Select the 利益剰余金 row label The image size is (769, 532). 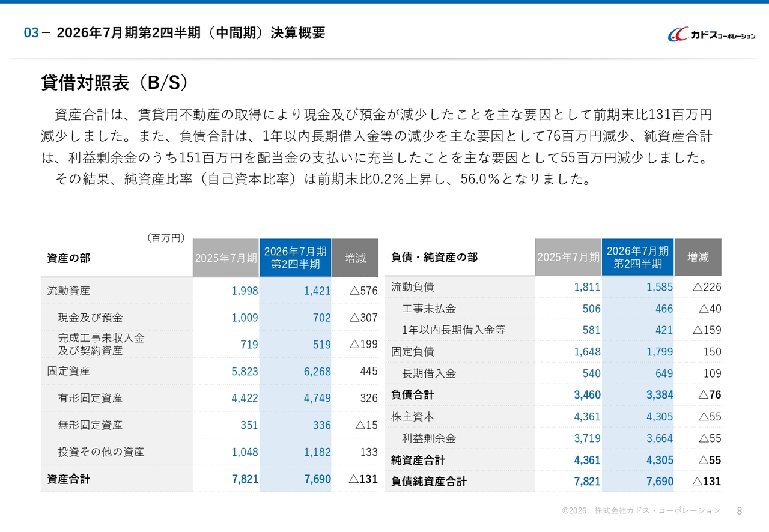click(429, 438)
